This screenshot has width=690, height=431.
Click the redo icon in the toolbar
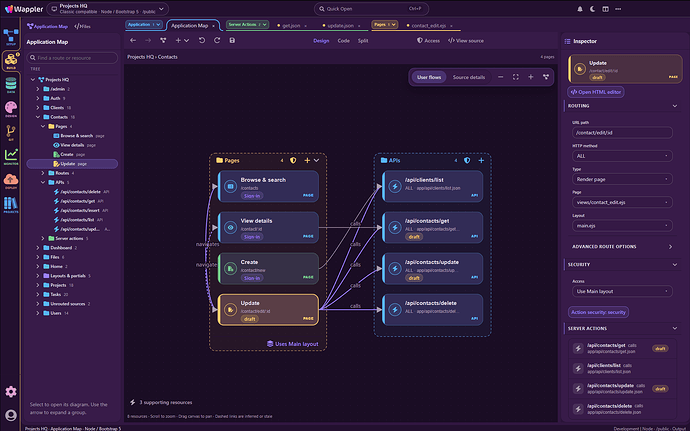(217, 41)
